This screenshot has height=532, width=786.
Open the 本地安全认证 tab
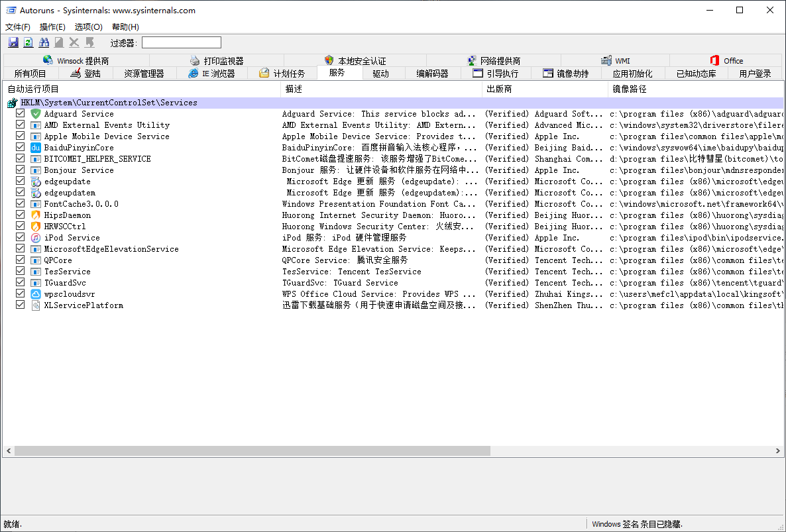point(355,60)
